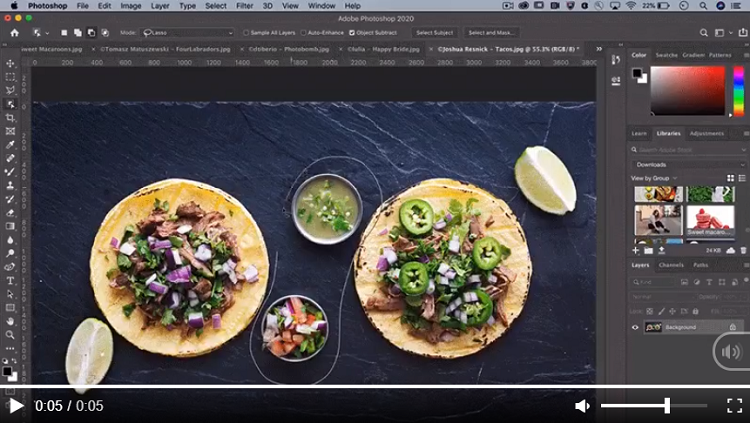Enable the Sample All Layers checkbox
The width and height of the screenshot is (750, 423).
click(246, 33)
